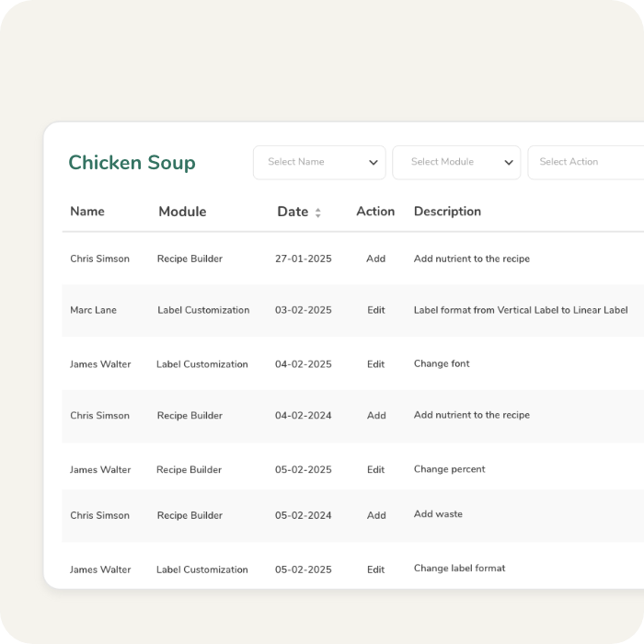Click the Select Name dropdown chevron

click(374, 163)
